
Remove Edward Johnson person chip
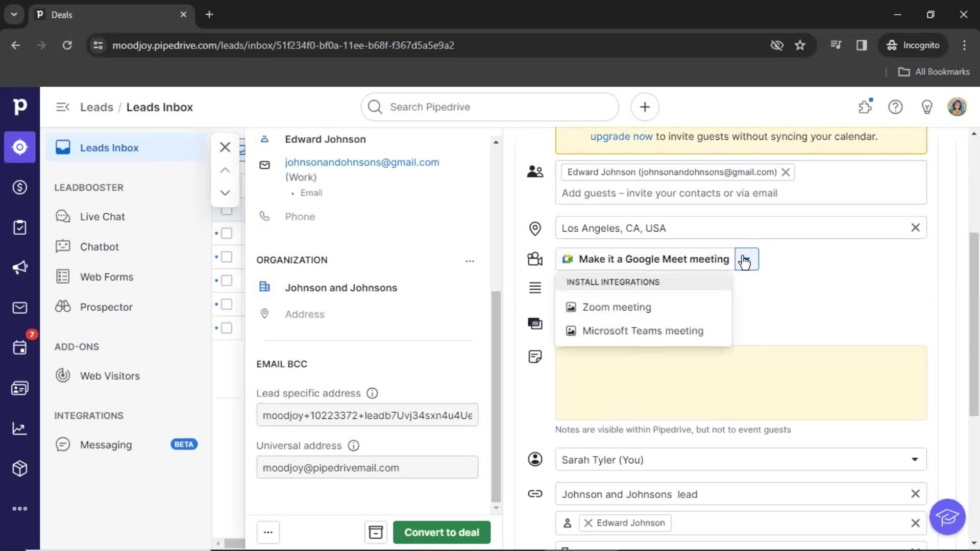pos(588,523)
